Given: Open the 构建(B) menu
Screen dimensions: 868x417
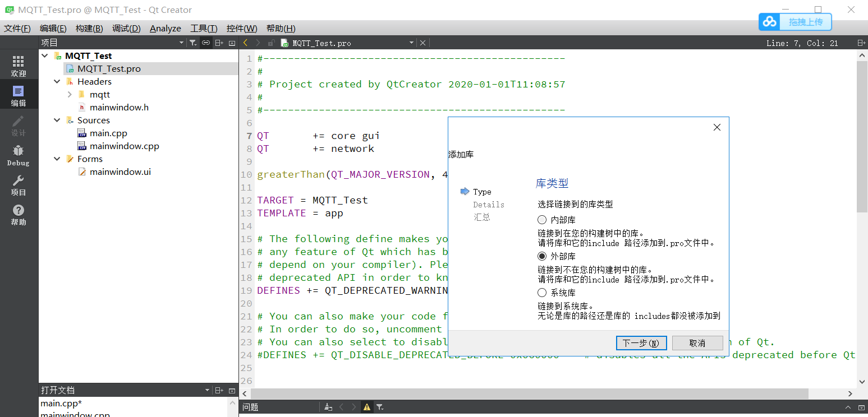Looking at the screenshot, I should tap(89, 28).
